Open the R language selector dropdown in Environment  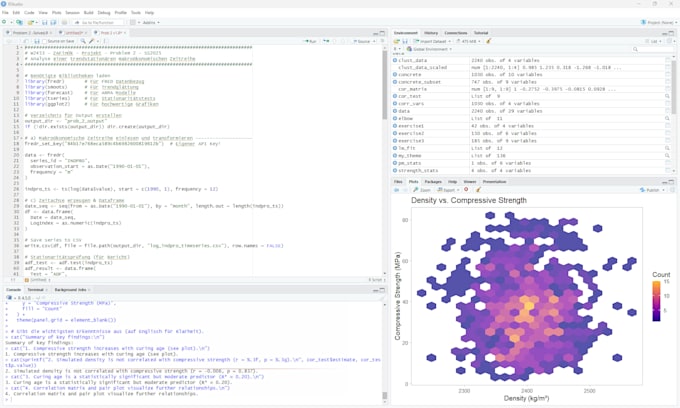(397, 49)
